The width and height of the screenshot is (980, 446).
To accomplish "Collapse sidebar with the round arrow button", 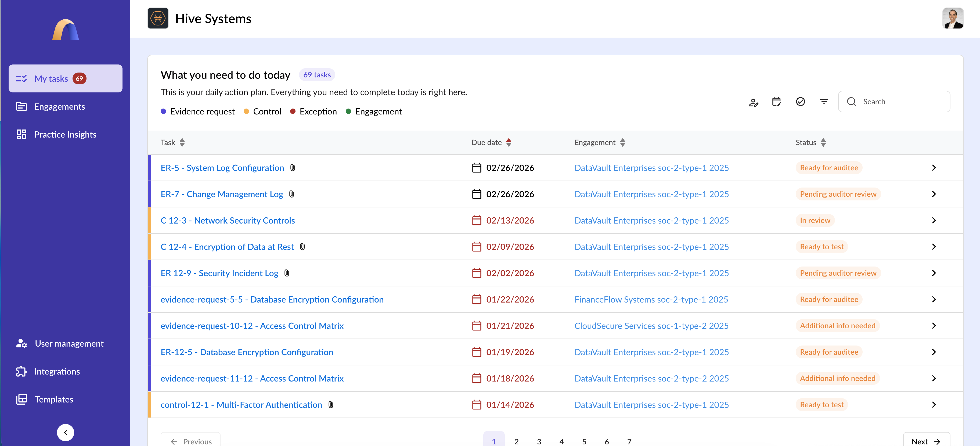I will 66,432.
